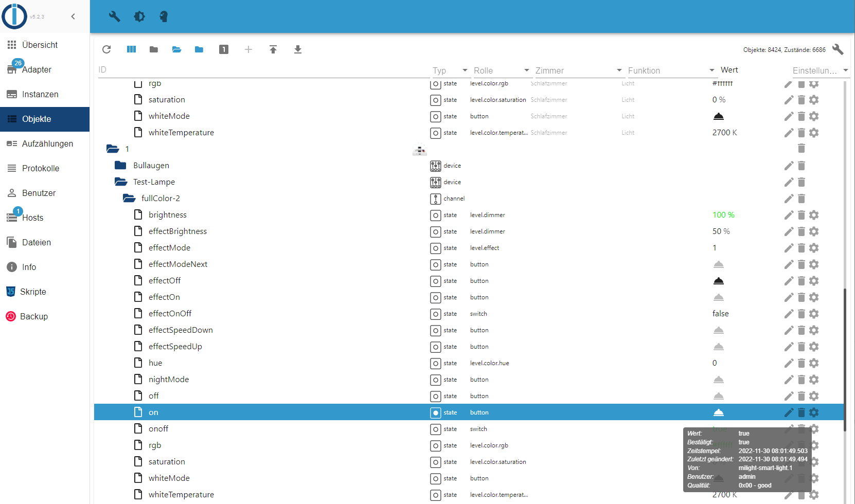
Task: Click the objects list vertical scrollbar
Action: click(x=845, y=360)
